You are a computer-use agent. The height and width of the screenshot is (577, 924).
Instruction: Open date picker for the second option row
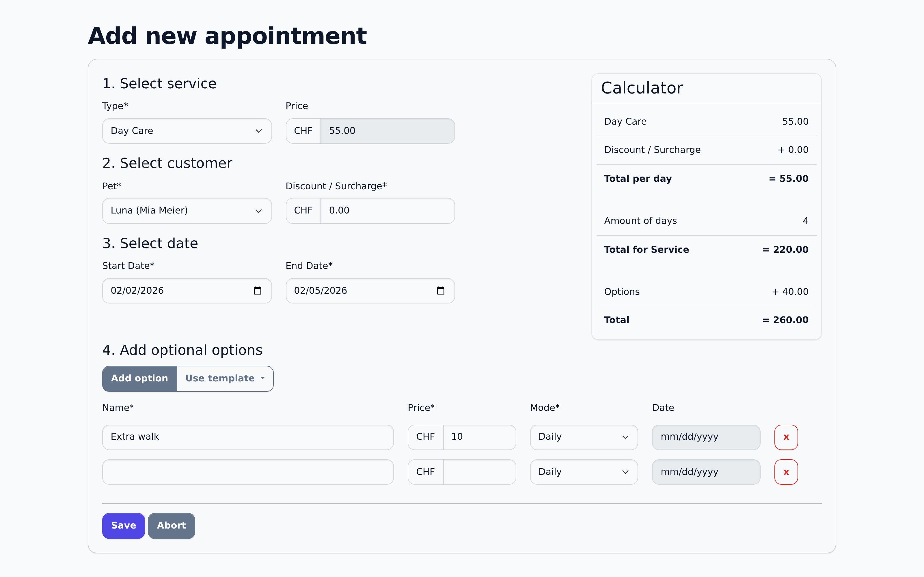(x=706, y=472)
